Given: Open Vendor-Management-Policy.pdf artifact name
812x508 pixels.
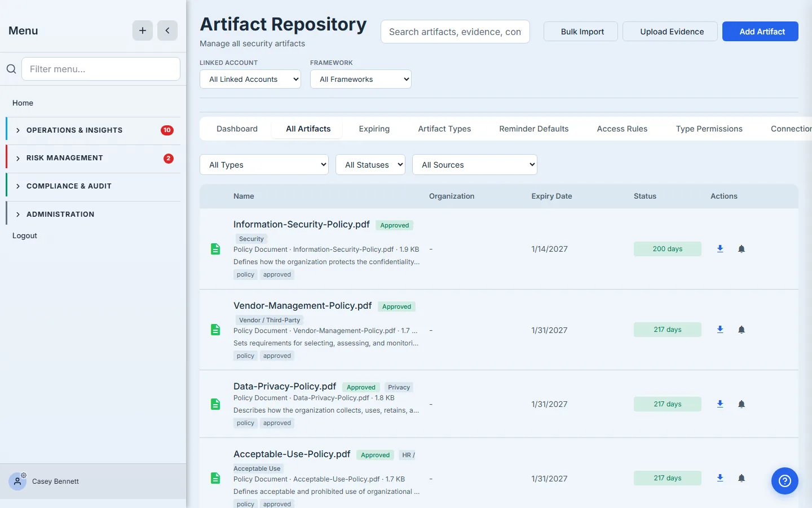Looking at the screenshot, I should coord(303,305).
